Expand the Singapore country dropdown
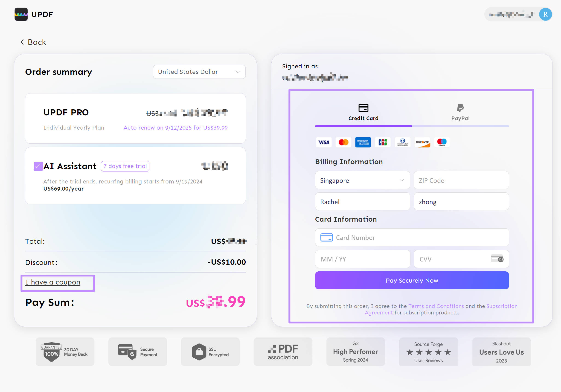The image size is (561, 392). pos(362,180)
